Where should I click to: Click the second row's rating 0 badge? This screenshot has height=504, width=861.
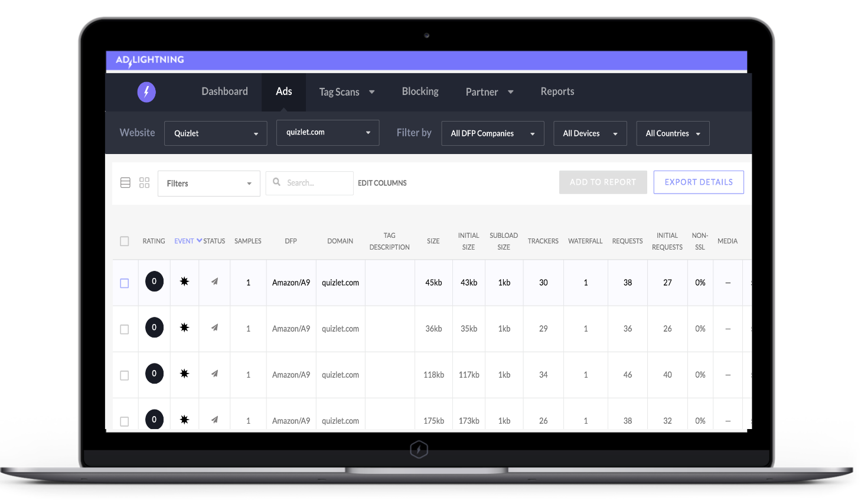[x=154, y=328]
